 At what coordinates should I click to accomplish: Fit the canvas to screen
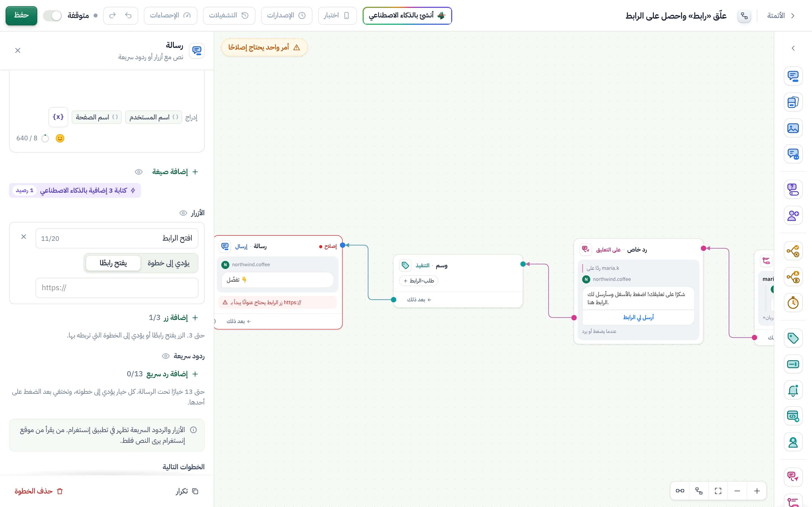point(718,491)
